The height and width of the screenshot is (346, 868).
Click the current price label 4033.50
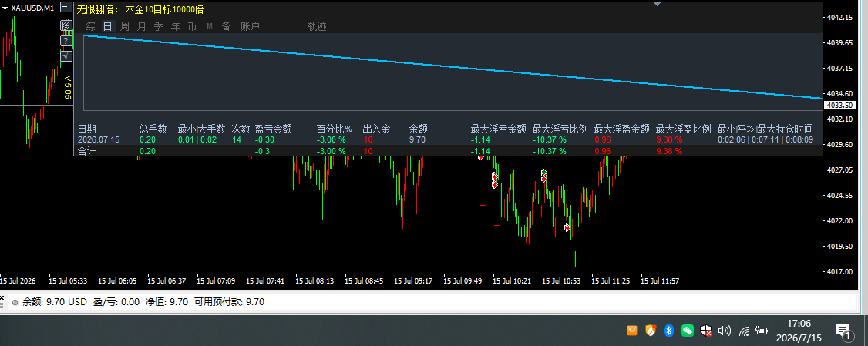pos(839,105)
